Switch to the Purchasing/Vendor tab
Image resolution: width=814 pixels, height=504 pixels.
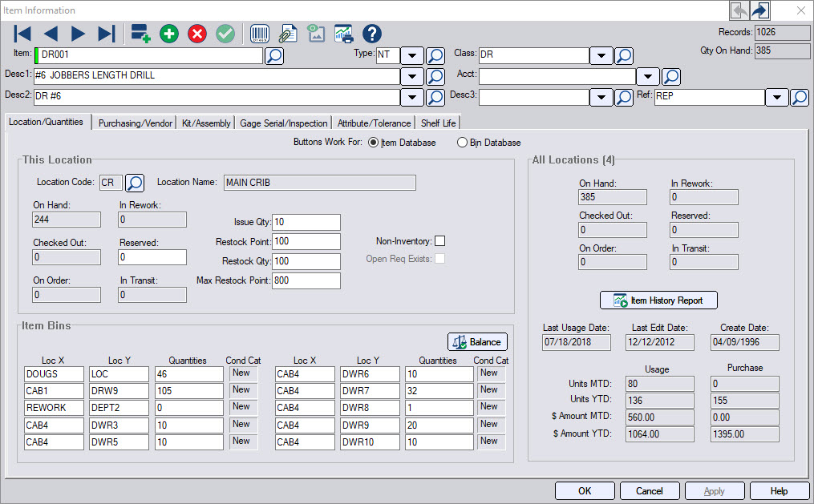tap(135, 123)
